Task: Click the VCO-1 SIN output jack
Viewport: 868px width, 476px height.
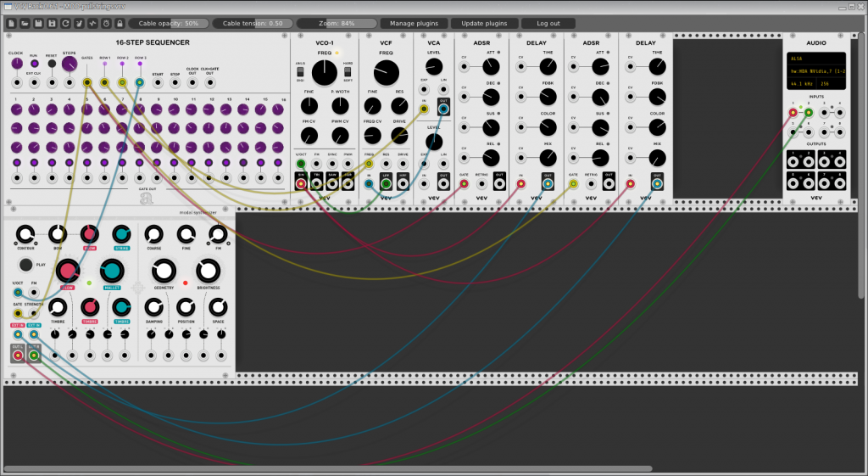Action: [301, 183]
